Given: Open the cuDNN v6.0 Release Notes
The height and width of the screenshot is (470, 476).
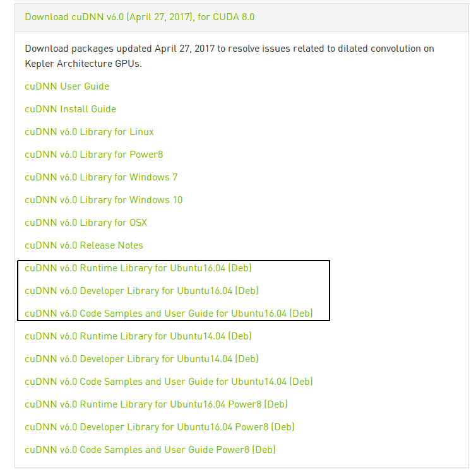Looking at the screenshot, I should (x=84, y=245).
